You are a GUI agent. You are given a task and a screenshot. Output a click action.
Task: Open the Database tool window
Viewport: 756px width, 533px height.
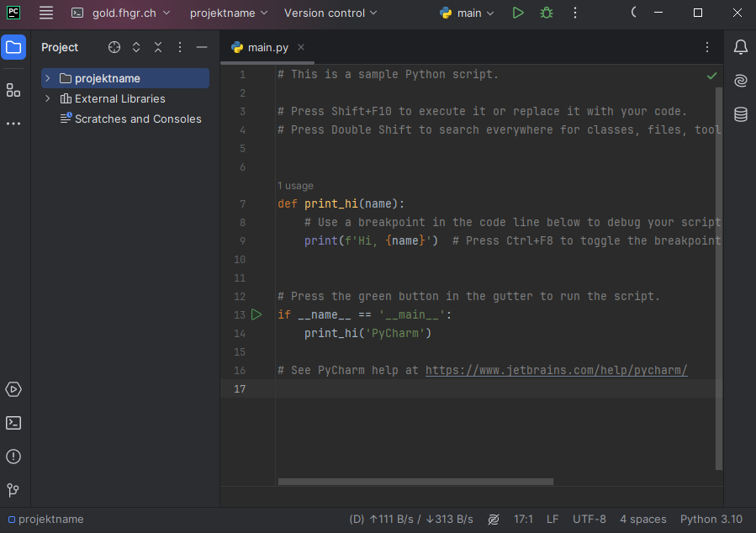740,114
